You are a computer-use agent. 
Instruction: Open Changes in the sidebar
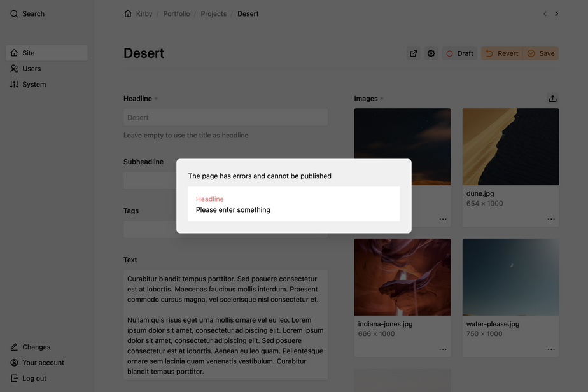[x=36, y=347]
